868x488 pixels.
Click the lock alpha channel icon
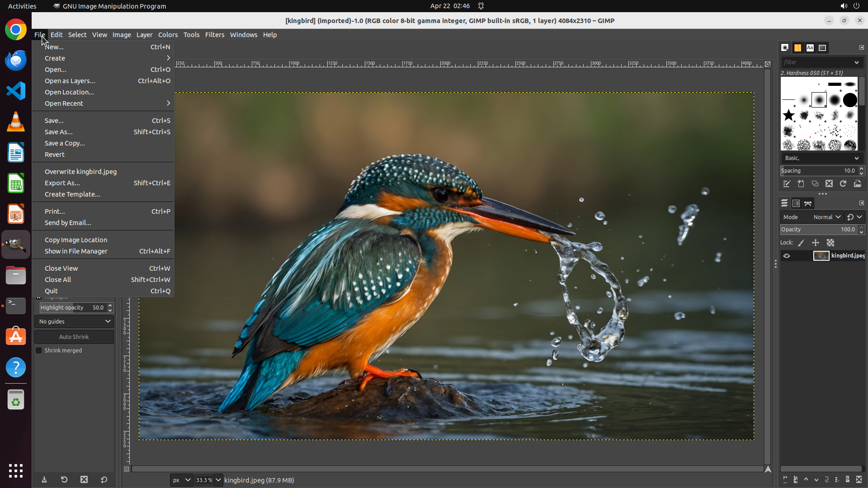click(830, 243)
